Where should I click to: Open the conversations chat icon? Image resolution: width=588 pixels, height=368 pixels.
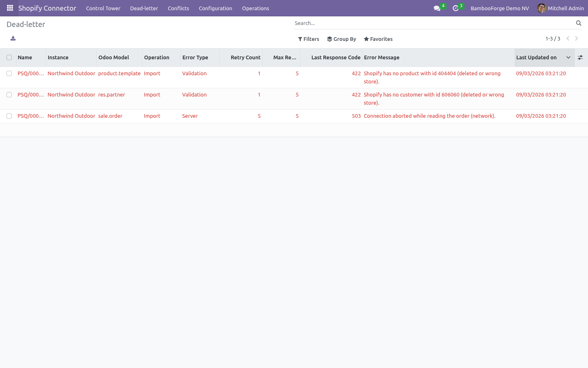click(437, 8)
